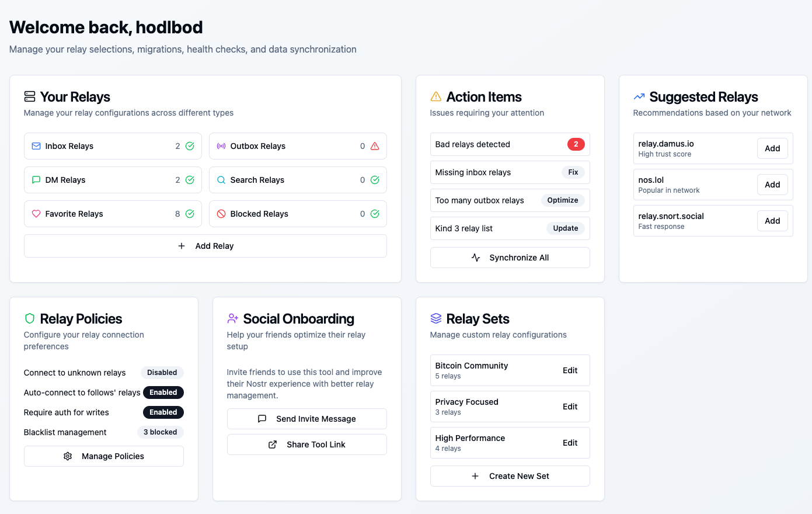Expand Privacy Focused set via Edit

coord(570,407)
